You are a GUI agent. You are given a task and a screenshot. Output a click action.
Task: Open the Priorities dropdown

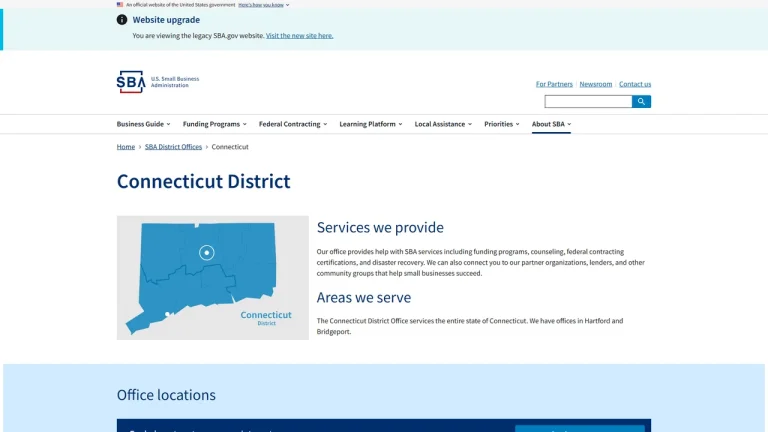[x=502, y=124]
